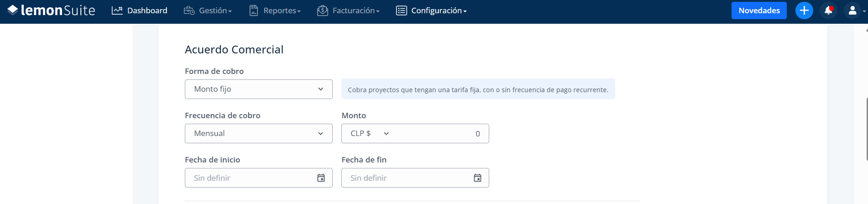Change the CLP $ currency selector
The image size is (868, 204).
pyautogui.click(x=370, y=134)
